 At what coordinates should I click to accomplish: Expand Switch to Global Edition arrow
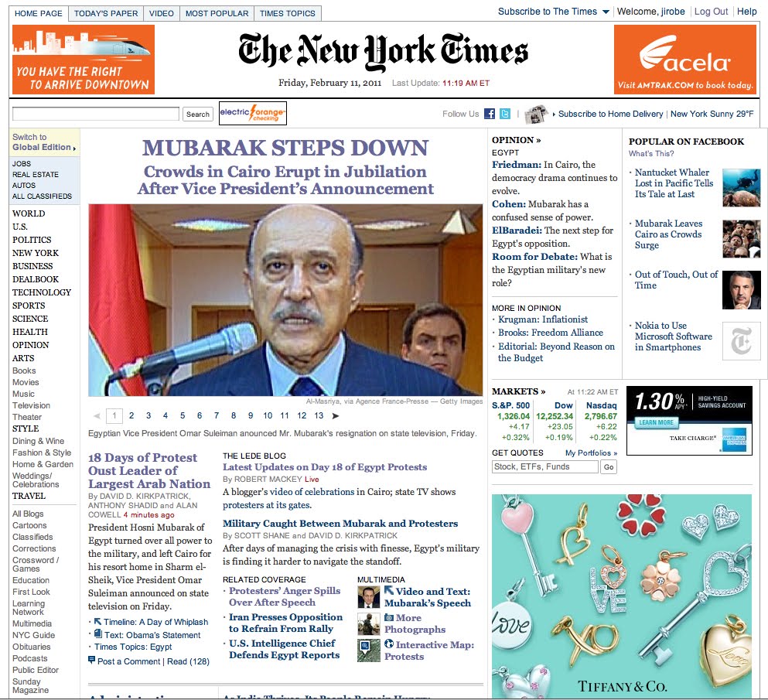74,148
